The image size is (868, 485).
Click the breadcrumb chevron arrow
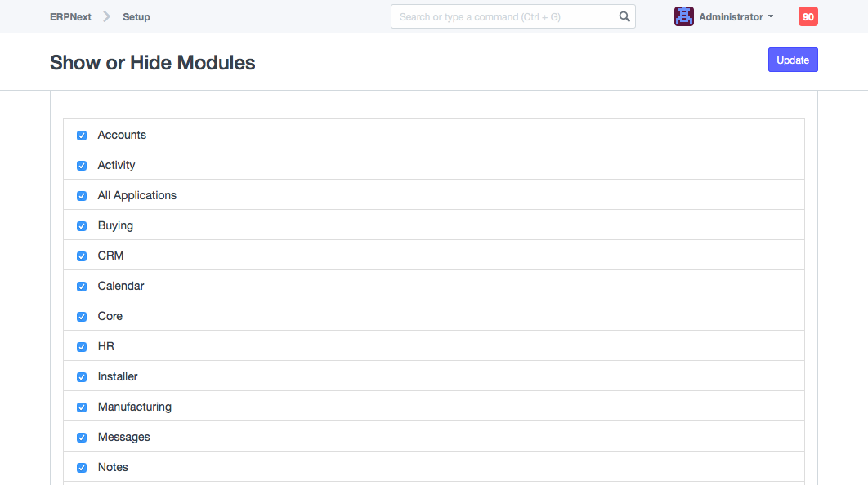click(x=107, y=16)
